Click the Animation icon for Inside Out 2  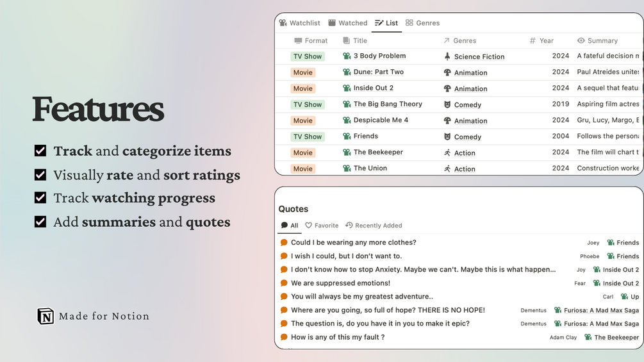[x=447, y=88]
